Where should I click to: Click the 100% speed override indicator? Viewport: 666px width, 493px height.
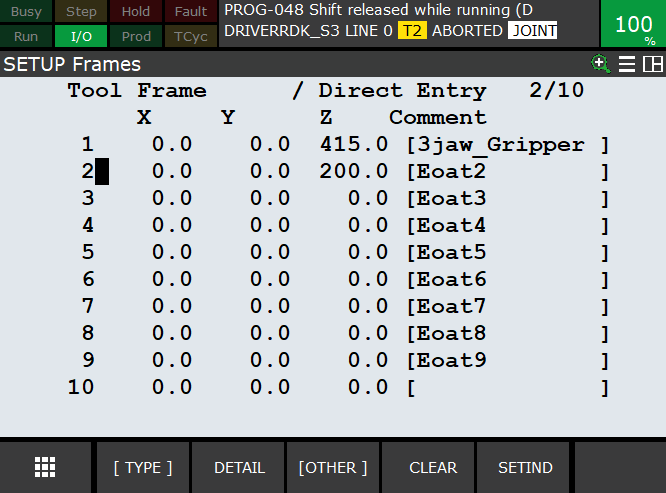(633, 24)
